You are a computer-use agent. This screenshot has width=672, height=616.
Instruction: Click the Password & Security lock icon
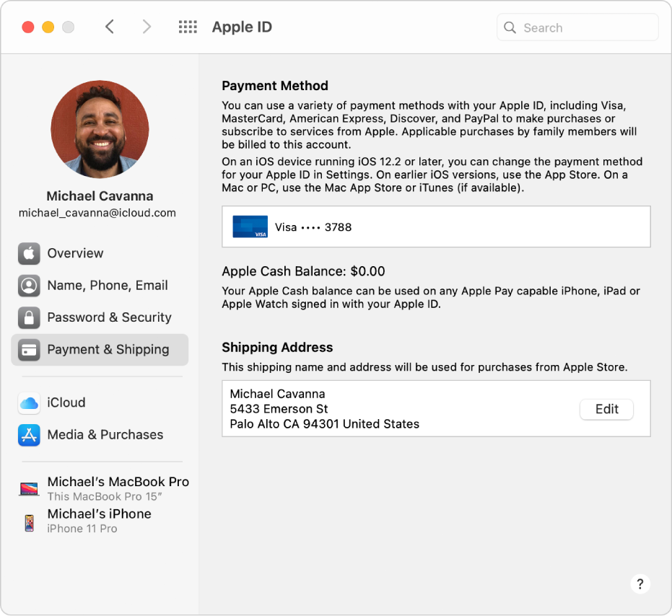[29, 317]
